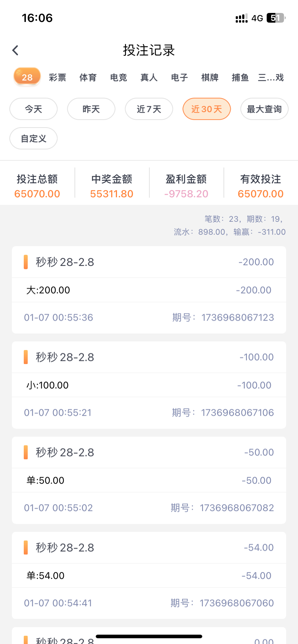Filter records by 昨天

coord(91,109)
